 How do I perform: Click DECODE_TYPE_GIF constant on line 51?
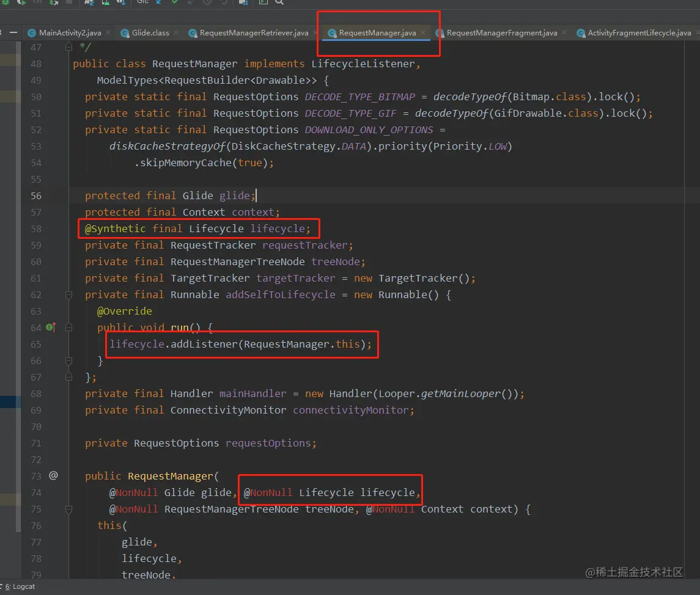[x=350, y=113]
